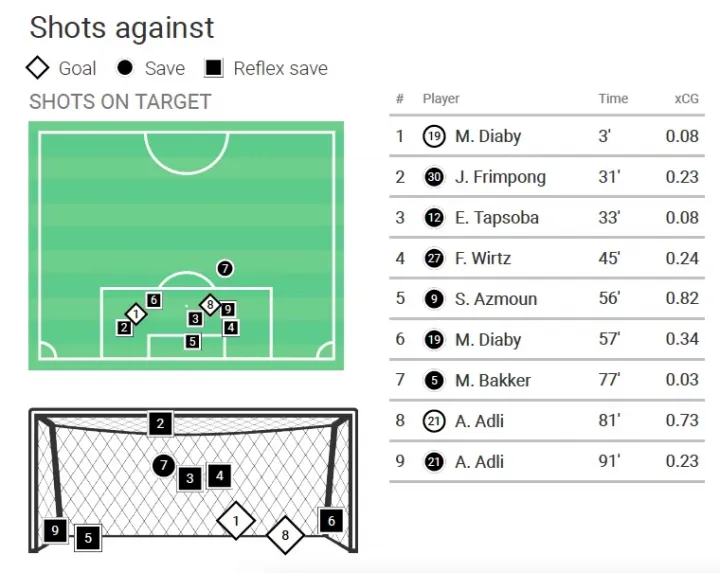Click jersey badge 9 next to S. Azmoun

pos(434,299)
